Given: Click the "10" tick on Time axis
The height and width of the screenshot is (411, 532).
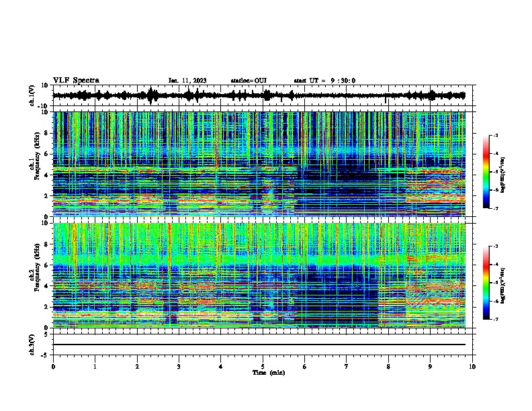Looking at the screenshot, I should coord(472,367).
